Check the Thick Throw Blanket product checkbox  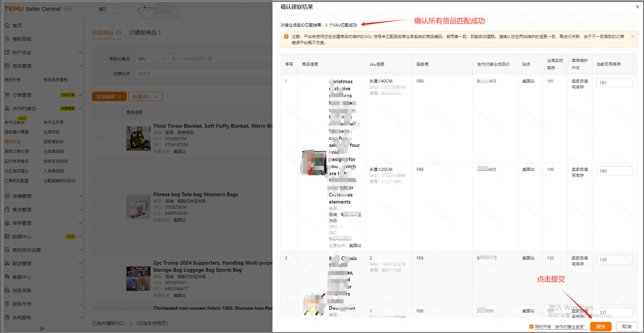pos(98,138)
